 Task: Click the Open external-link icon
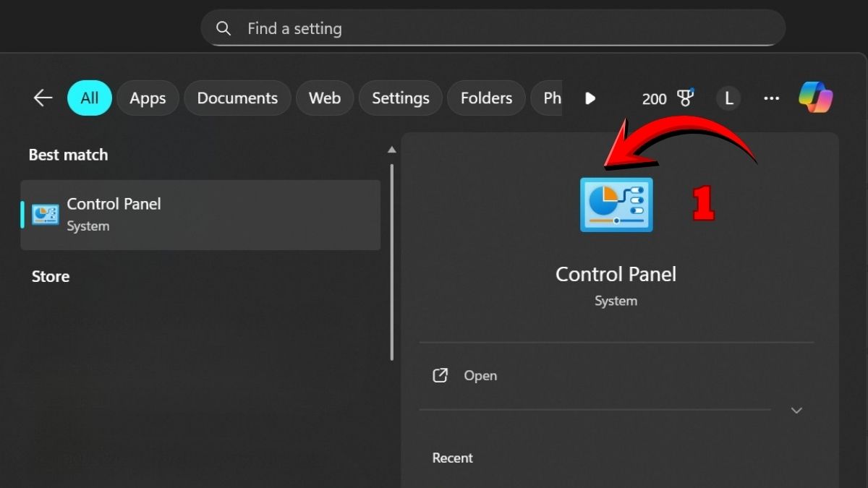point(440,375)
